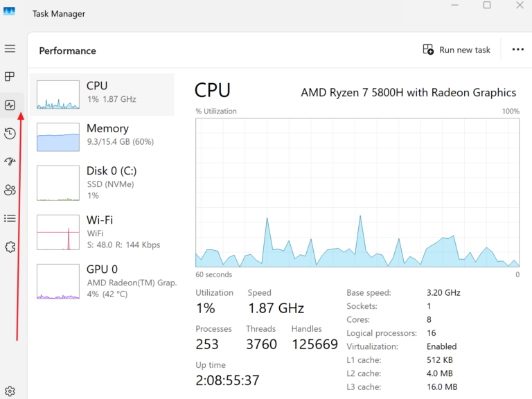
Task: Open the App history page icon
Action: [x=10, y=134]
